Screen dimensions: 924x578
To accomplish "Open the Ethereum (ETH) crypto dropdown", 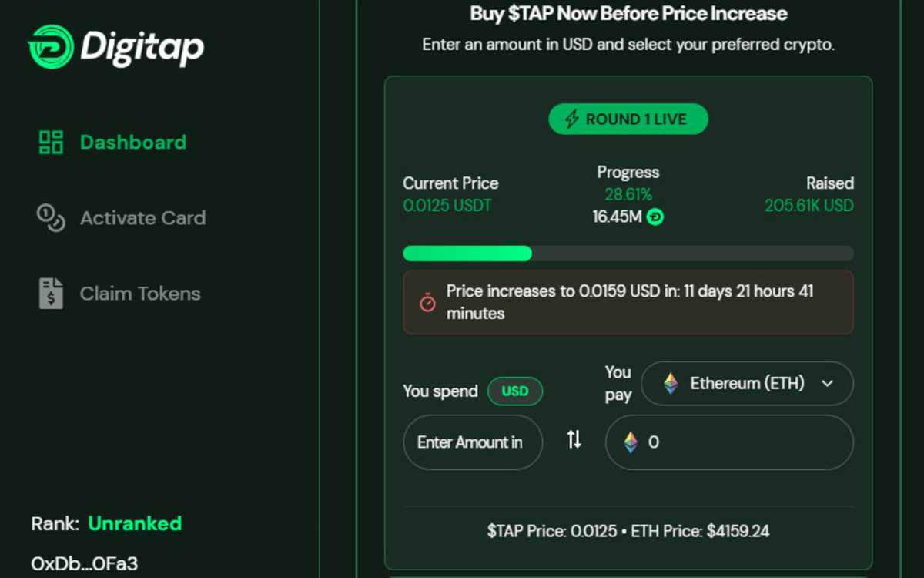I will (747, 383).
